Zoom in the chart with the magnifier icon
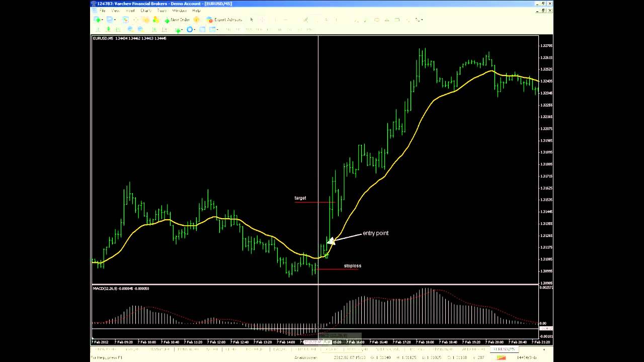 pos(130,30)
